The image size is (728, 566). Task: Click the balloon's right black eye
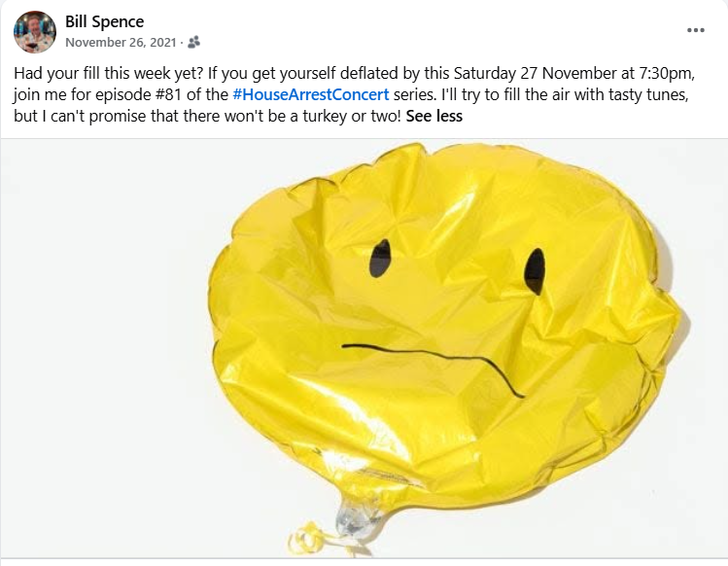pyautogui.click(x=535, y=271)
